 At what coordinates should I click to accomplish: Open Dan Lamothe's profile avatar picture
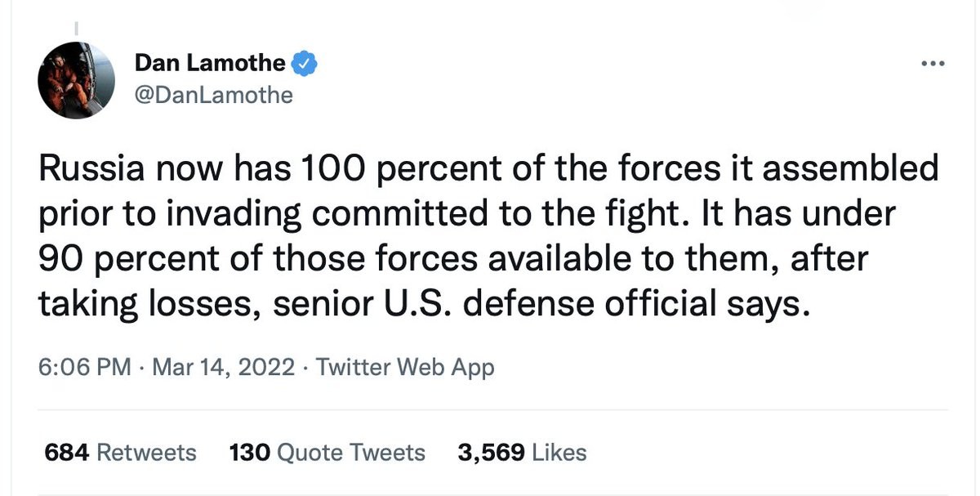tap(75, 80)
